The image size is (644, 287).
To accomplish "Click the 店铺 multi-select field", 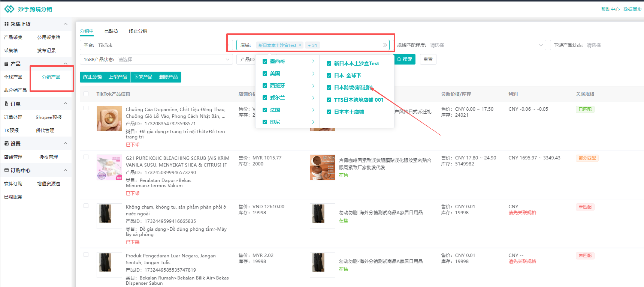I will [313, 45].
